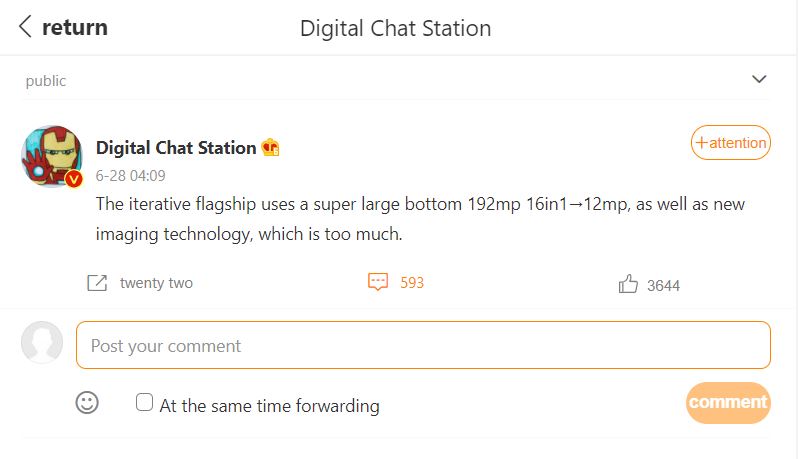Expand the public visibility dropdown chevron

(x=759, y=79)
